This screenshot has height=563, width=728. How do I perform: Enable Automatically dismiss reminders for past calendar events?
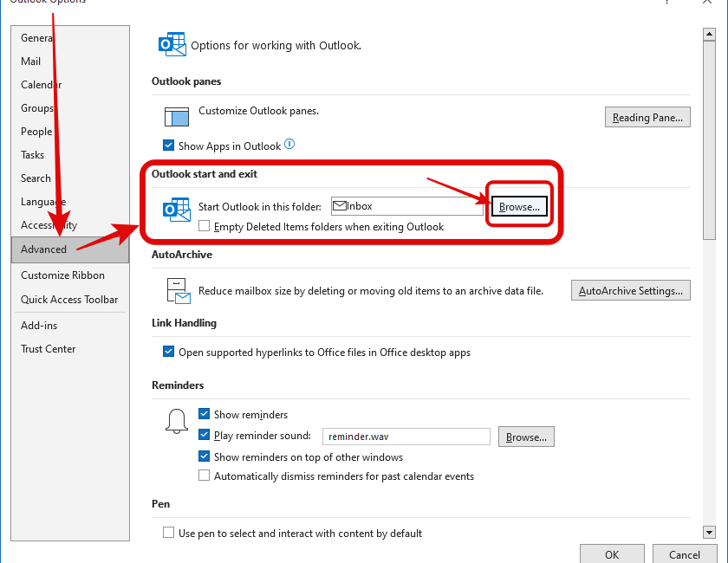coord(204,476)
